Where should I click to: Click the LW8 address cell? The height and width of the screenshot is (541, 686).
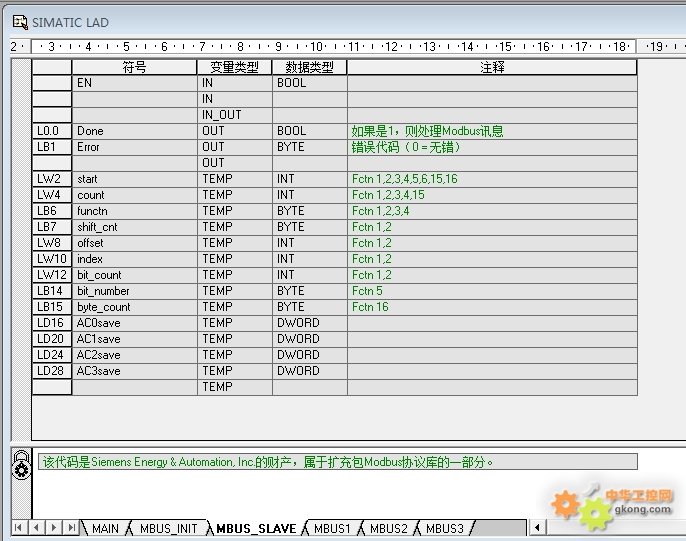(52, 243)
